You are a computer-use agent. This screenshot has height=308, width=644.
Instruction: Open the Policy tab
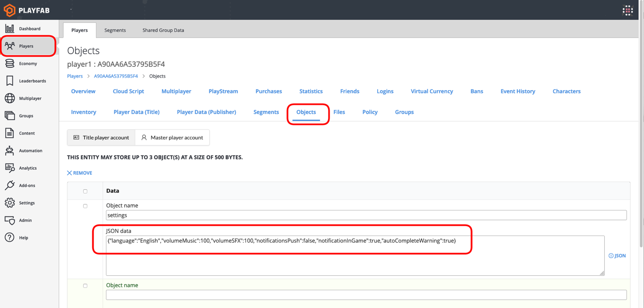click(370, 112)
